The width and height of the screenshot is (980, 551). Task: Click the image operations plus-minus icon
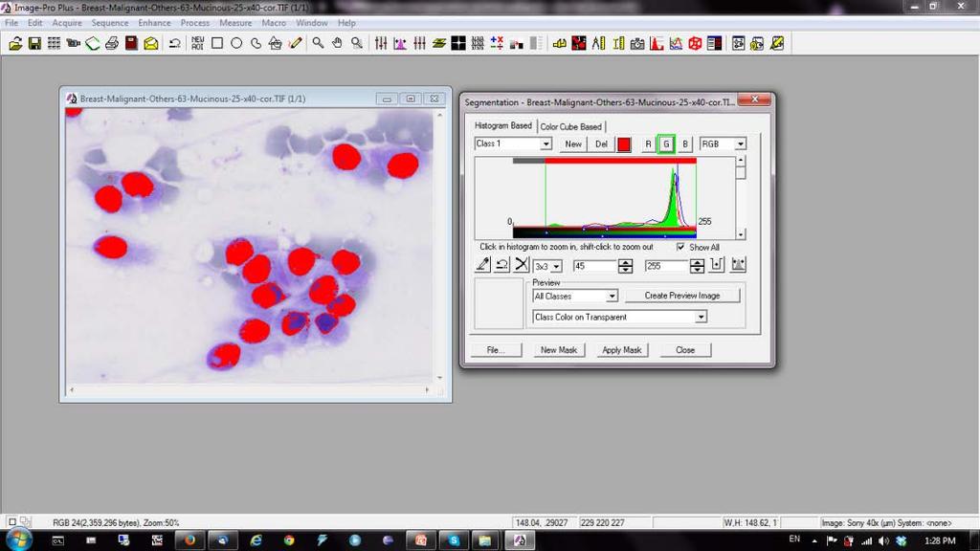tap(497, 44)
